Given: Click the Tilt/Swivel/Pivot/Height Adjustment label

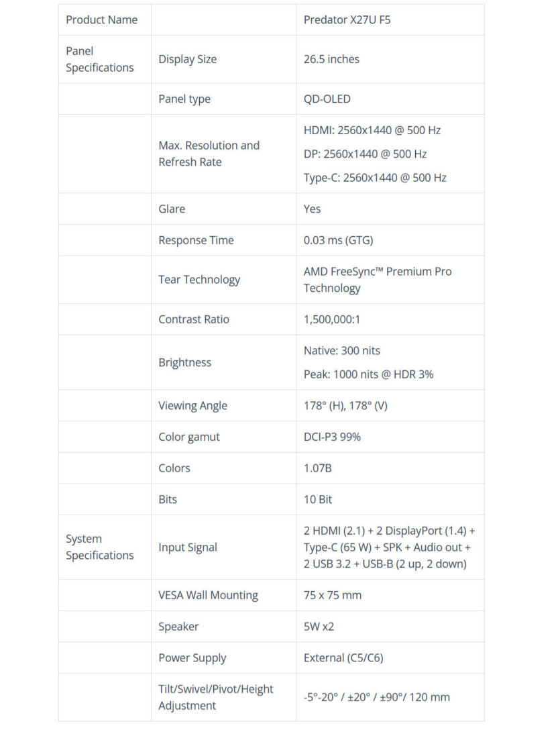Looking at the screenshot, I should (216, 698).
